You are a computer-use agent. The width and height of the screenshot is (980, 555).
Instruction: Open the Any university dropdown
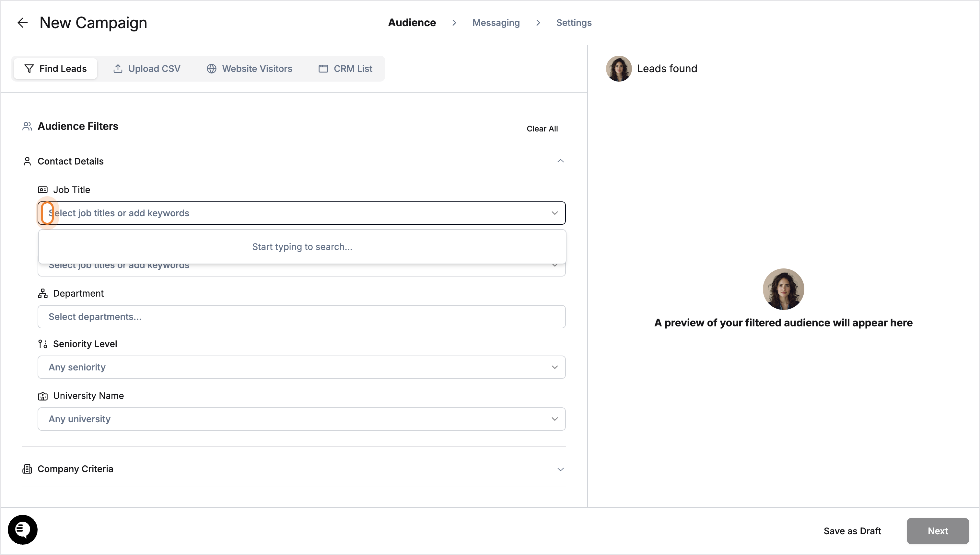pos(301,419)
